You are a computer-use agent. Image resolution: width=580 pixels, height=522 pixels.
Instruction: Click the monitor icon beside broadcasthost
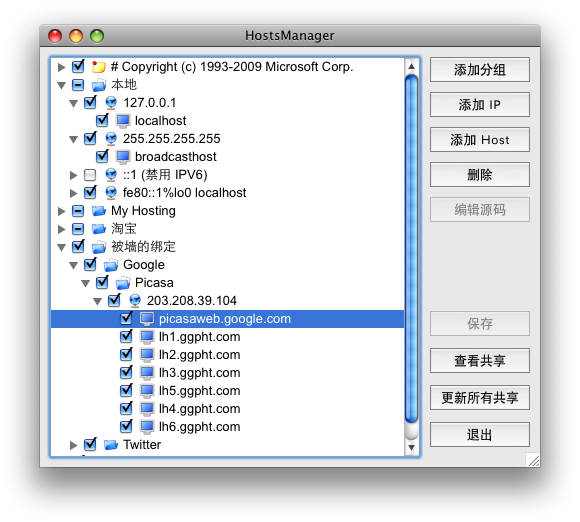[123, 157]
